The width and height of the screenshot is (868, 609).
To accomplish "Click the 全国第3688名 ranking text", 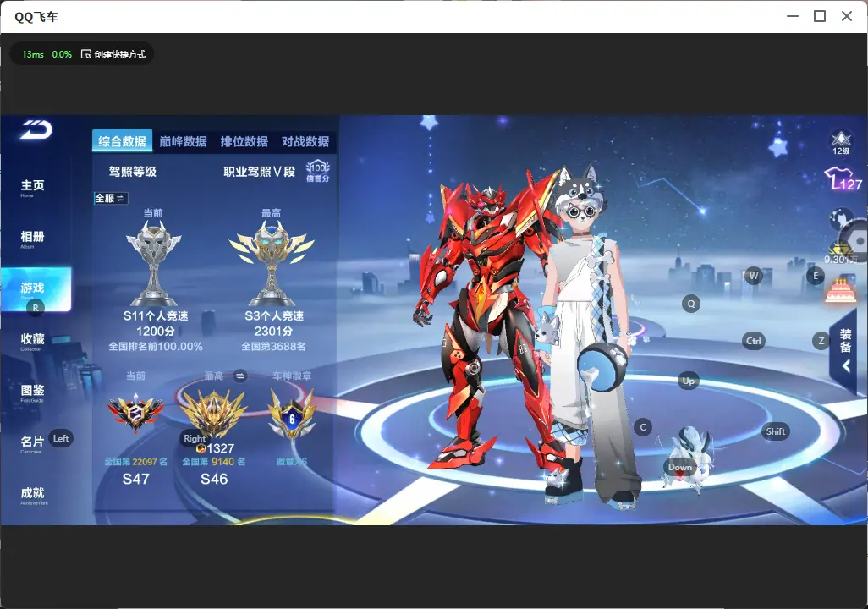I will click(x=273, y=347).
